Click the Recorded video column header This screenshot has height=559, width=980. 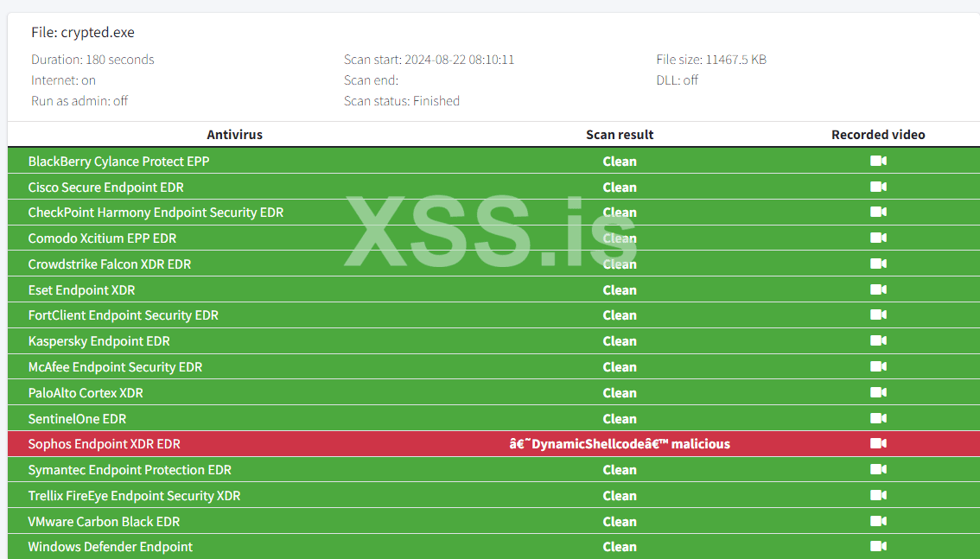pos(878,134)
